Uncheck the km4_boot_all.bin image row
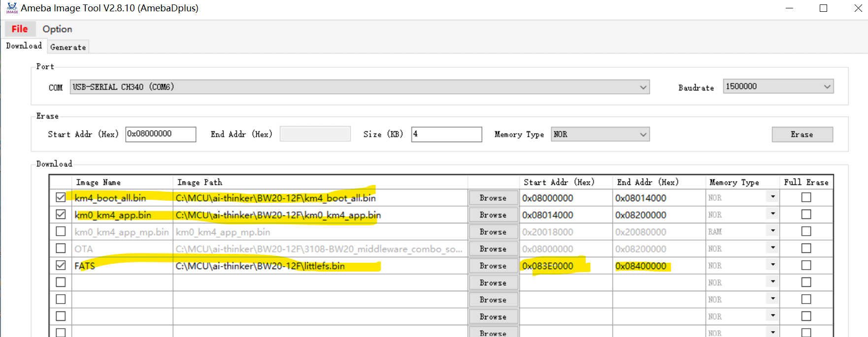Image resolution: width=868 pixels, height=337 pixels. point(61,198)
